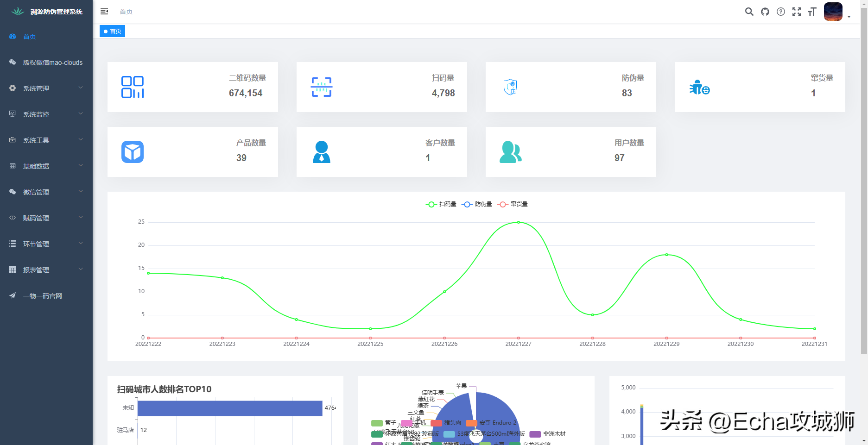Click the 微信管理 WeChat icon
Screen dimensions: 868x445
pos(13,192)
